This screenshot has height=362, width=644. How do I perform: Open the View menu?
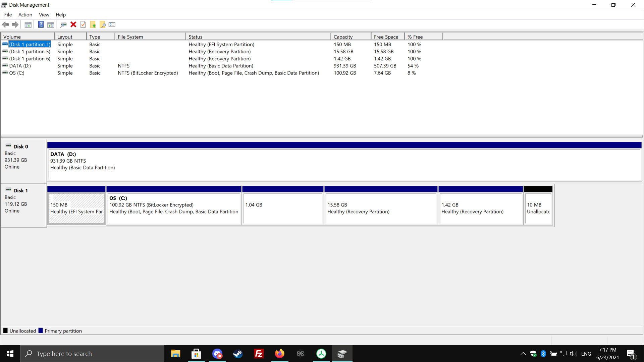pyautogui.click(x=44, y=15)
